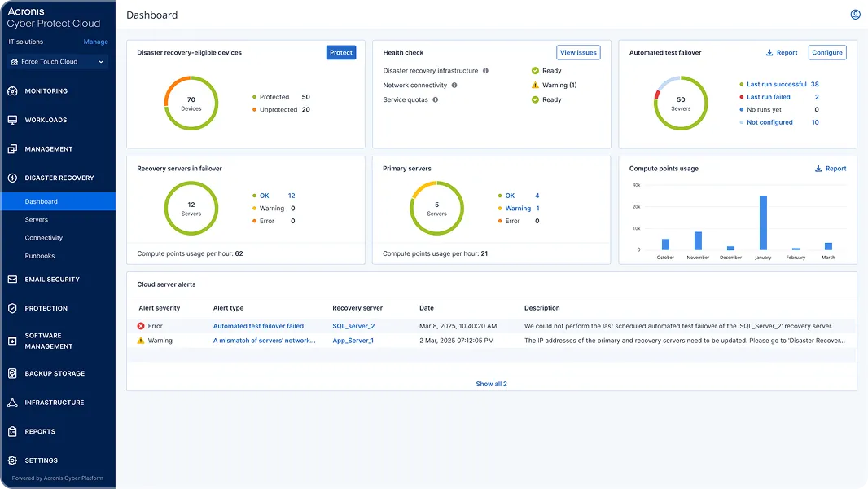Image resolution: width=868 pixels, height=489 pixels.
Task: Select Runbooks in the sidebar
Action: pos(39,255)
